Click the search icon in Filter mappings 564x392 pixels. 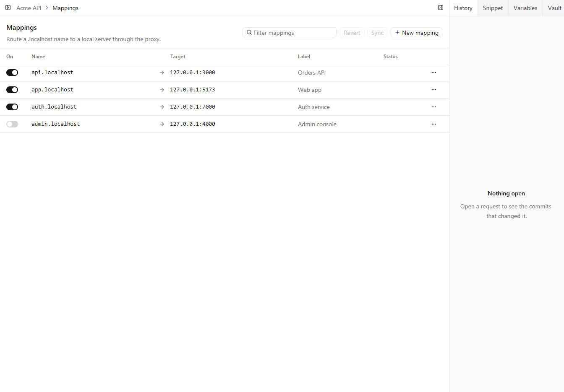249,32
